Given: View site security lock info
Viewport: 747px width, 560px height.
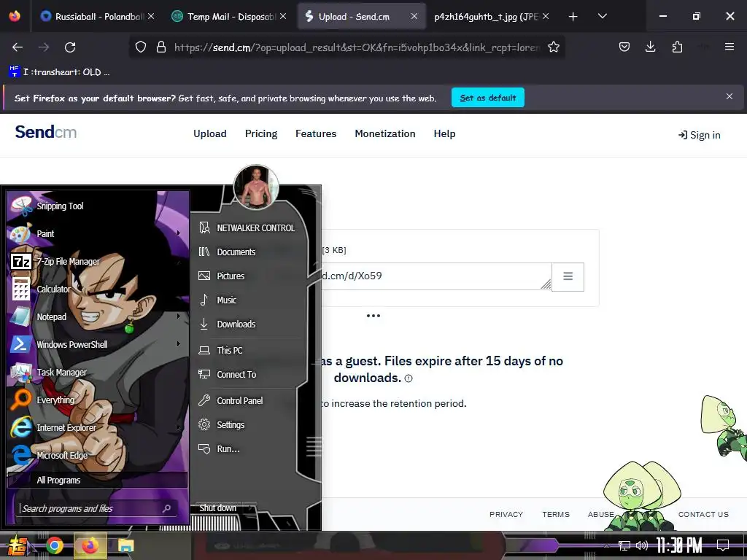Looking at the screenshot, I should [x=161, y=47].
